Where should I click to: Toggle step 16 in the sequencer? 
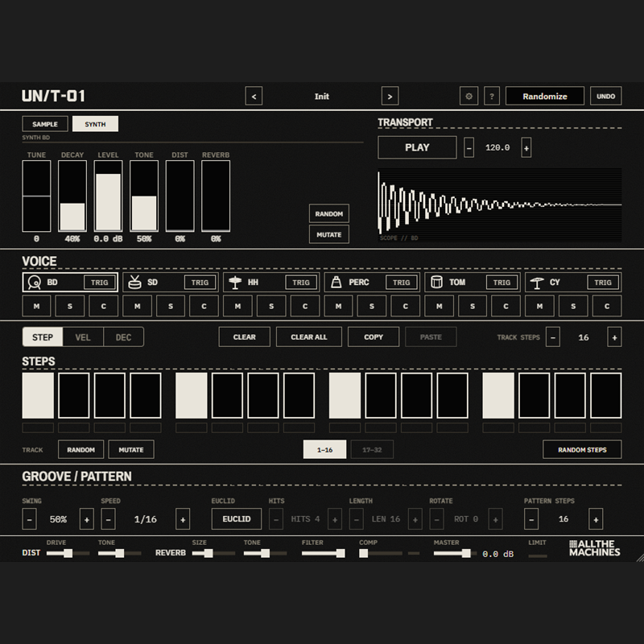[606, 395]
